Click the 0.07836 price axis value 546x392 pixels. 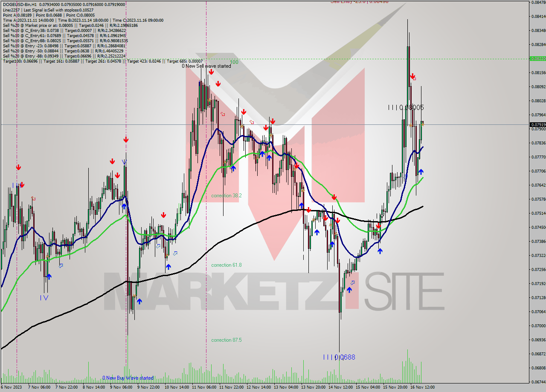click(538, 143)
